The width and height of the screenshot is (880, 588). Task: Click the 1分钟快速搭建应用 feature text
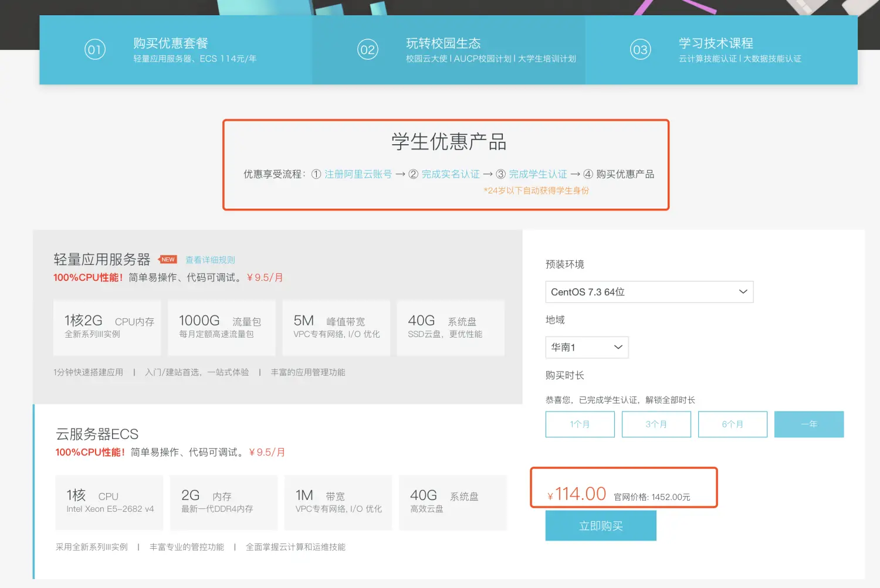coord(89,372)
